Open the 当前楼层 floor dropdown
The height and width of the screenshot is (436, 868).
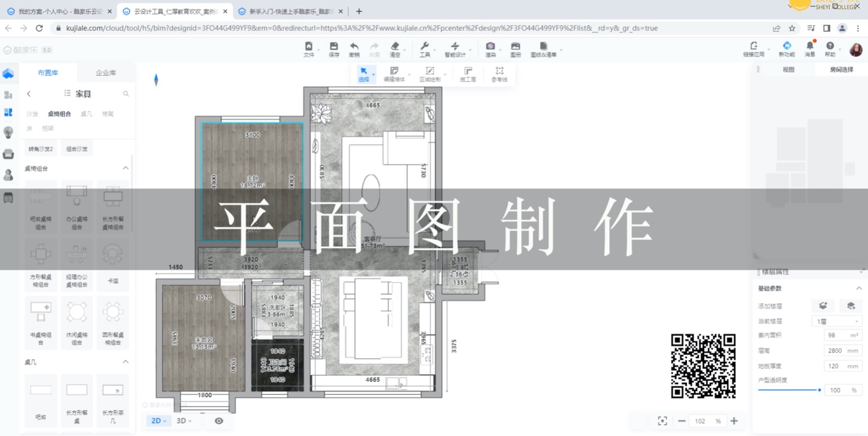click(837, 322)
